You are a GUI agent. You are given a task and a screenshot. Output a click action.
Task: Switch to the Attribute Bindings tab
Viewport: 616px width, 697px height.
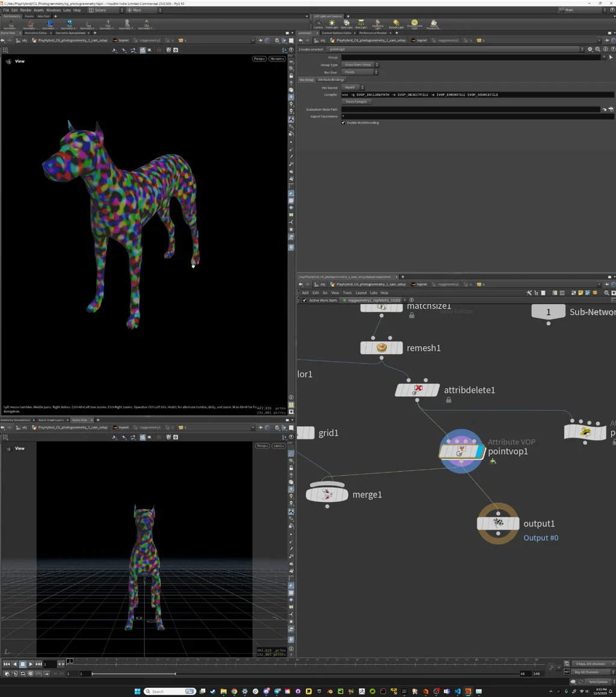(331, 79)
